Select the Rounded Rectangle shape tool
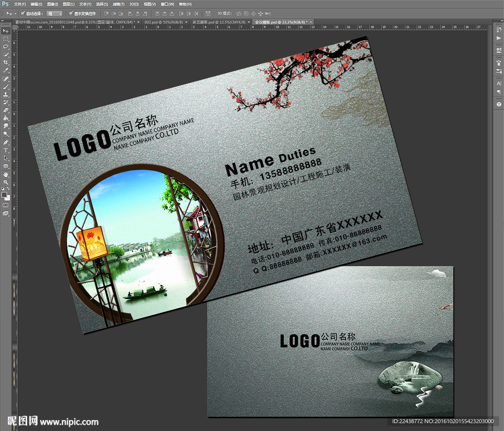 click(x=5, y=166)
